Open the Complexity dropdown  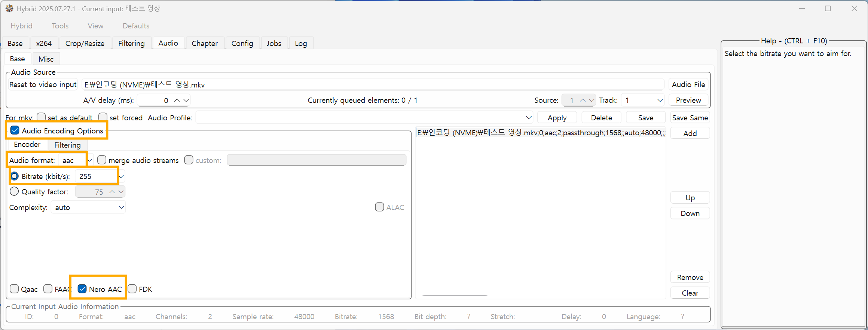pyautogui.click(x=88, y=207)
